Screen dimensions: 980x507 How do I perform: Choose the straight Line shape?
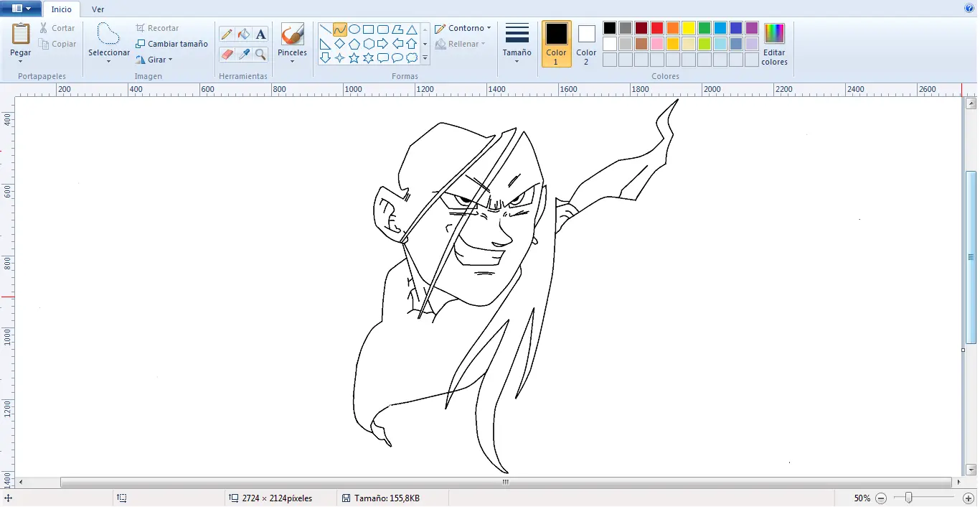325,29
